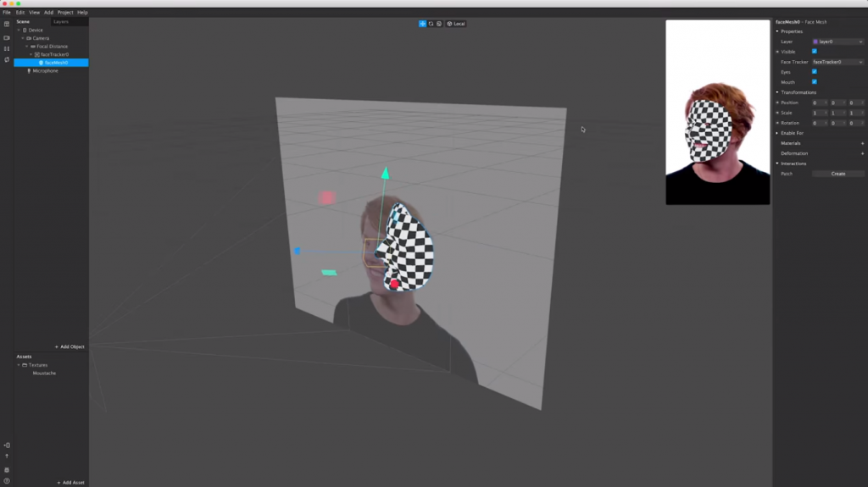Open the Layer dropdown showing layer0
The height and width of the screenshot is (487, 868).
coord(837,42)
